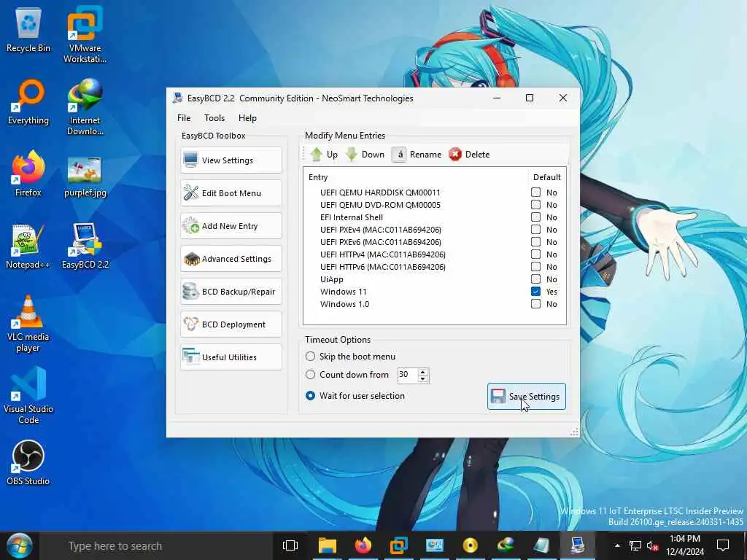The height and width of the screenshot is (560, 747).
Task: Open the Help menu
Action: [x=247, y=117]
